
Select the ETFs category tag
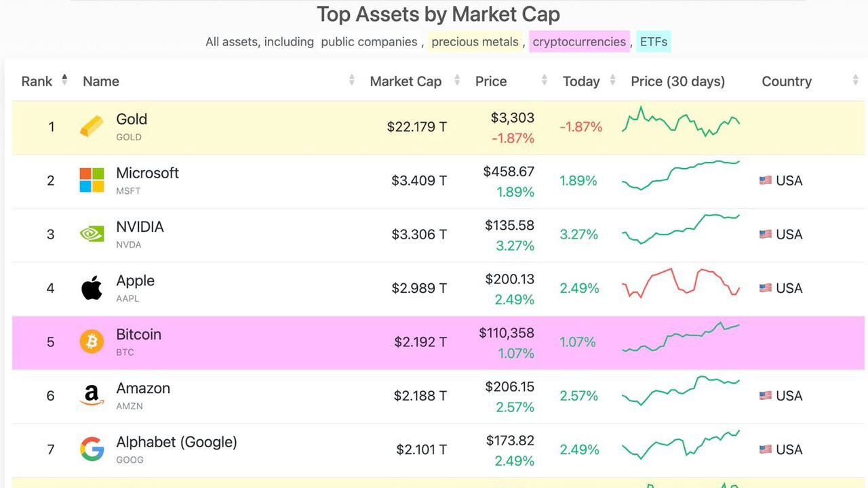tap(654, 42)
